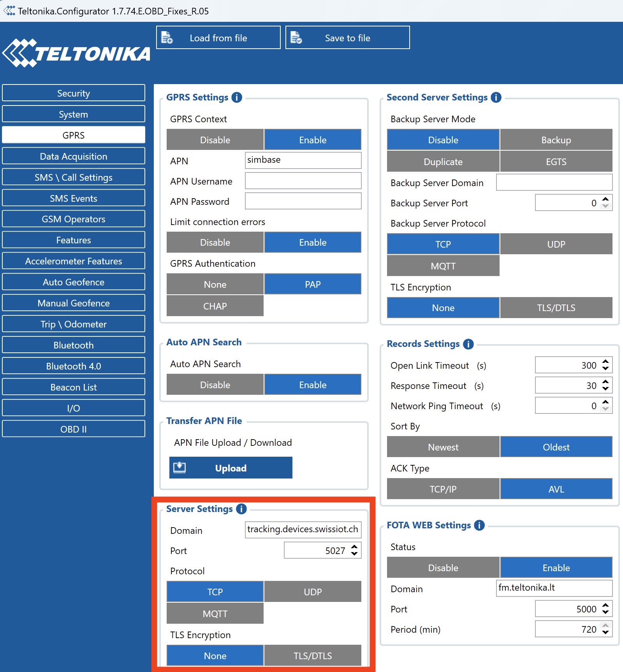
Task: Increase the FOTA Period minutes value
Action: point(605,626)
